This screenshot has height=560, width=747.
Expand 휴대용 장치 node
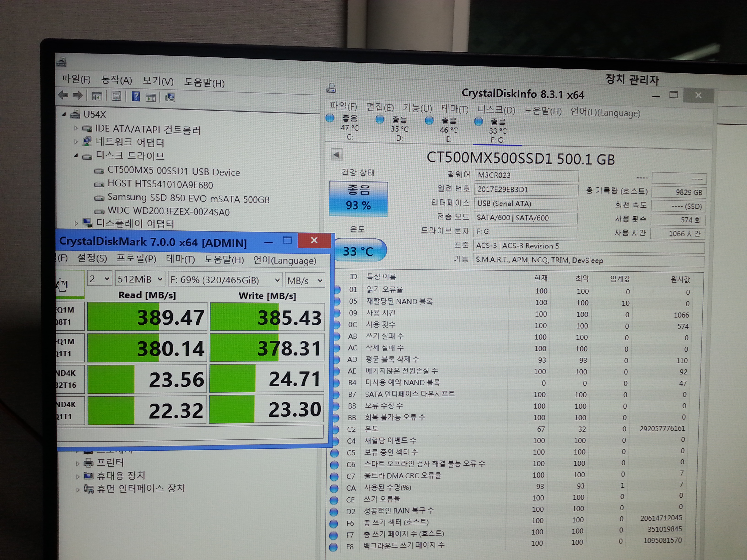[x=77, y=477]
